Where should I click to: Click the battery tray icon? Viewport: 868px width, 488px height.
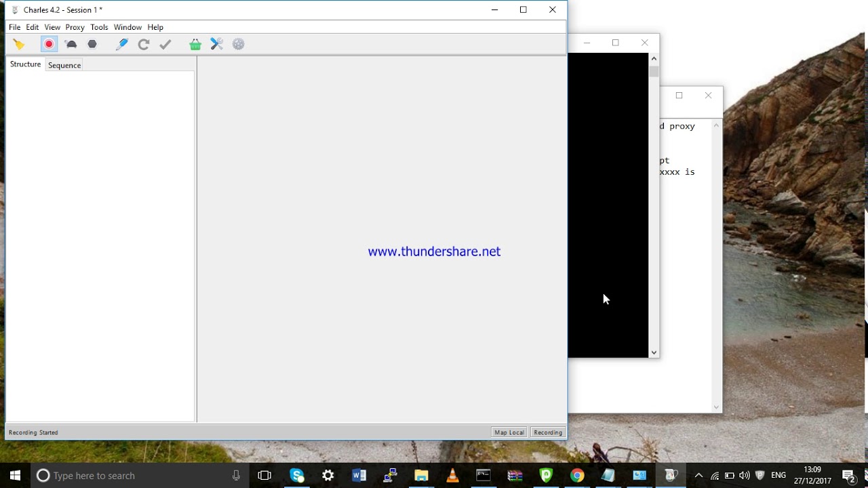click(x=730, y=476)
